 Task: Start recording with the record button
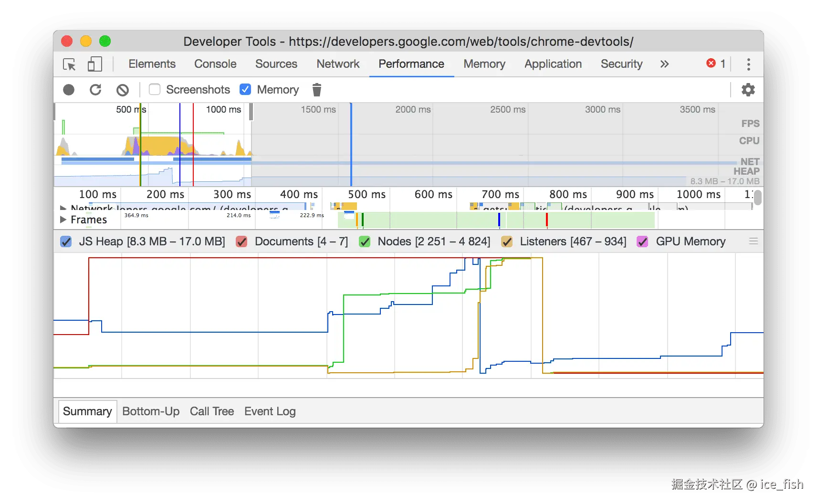pyautogui.click(x=69, y=90)
